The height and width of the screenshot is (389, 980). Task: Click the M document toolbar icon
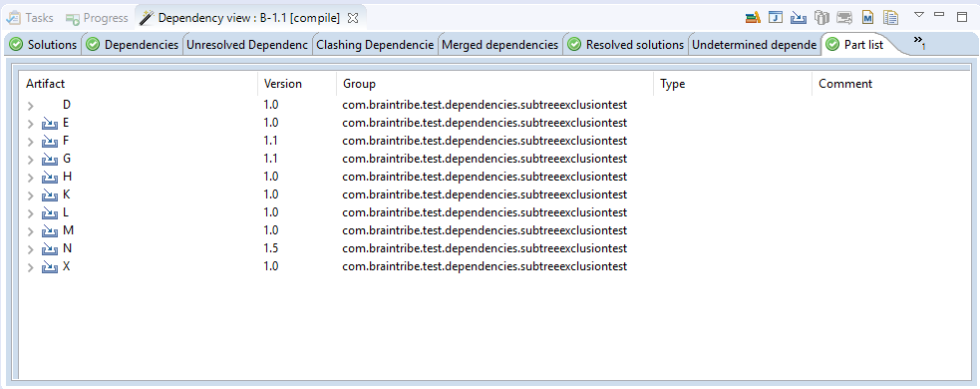(867, 18)
